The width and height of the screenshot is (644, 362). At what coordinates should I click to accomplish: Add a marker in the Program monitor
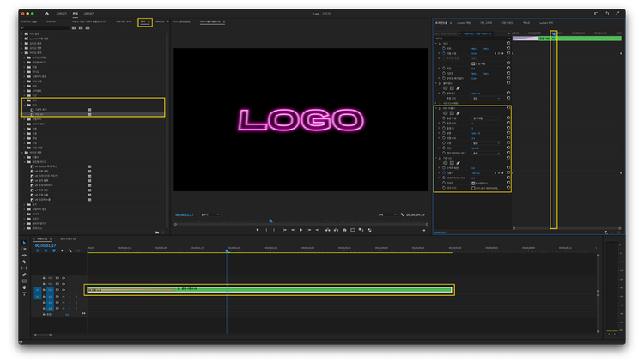(x=258, y=230)
